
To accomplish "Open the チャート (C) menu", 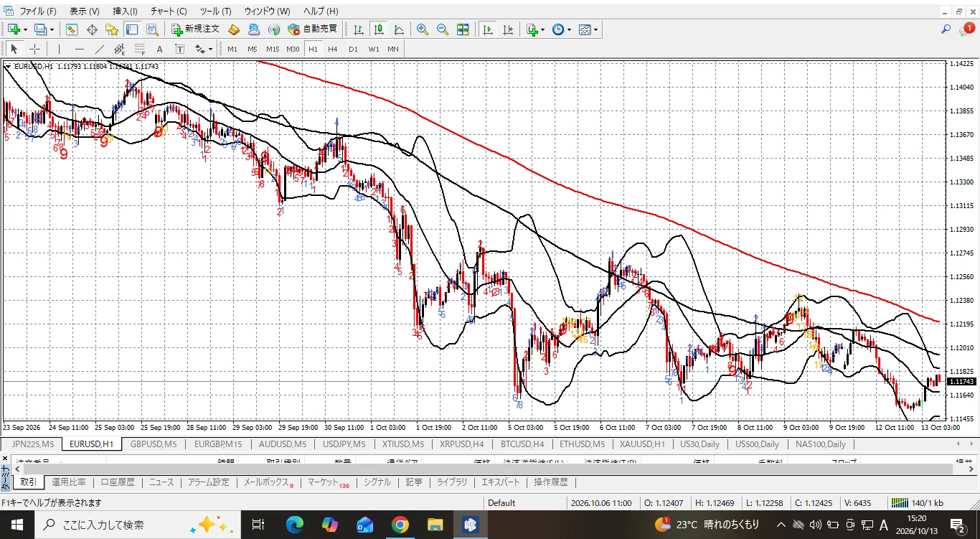I will [x=169, y=11].
